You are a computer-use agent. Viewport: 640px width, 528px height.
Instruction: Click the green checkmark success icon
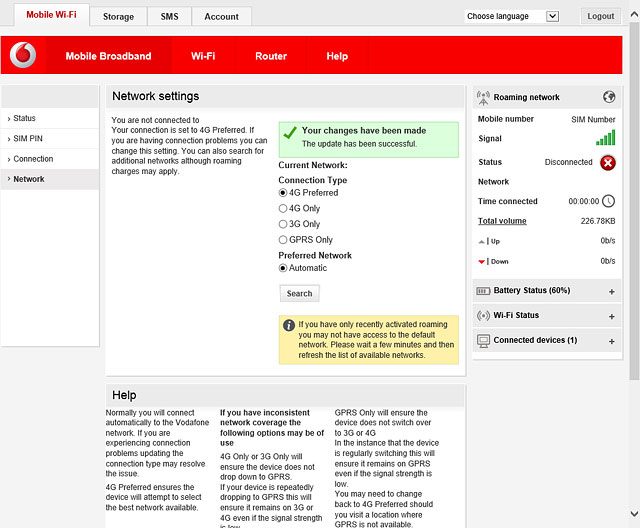(x=290, y=133)
